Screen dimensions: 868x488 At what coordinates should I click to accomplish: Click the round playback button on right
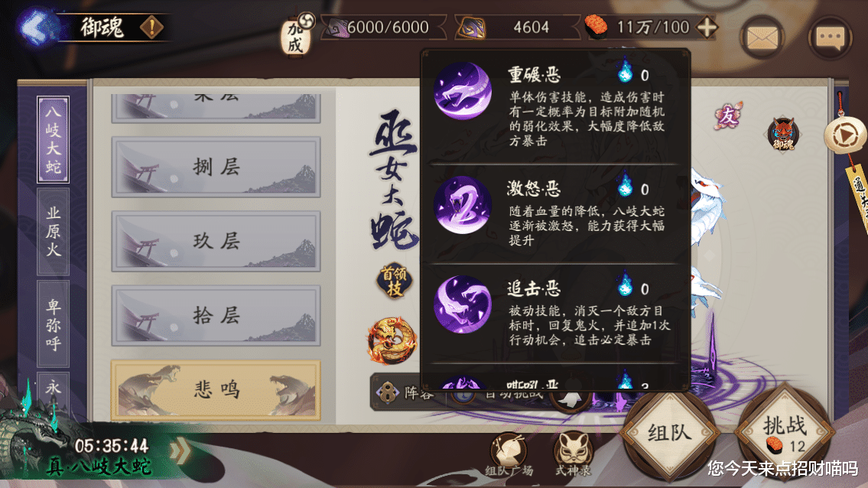845,134
